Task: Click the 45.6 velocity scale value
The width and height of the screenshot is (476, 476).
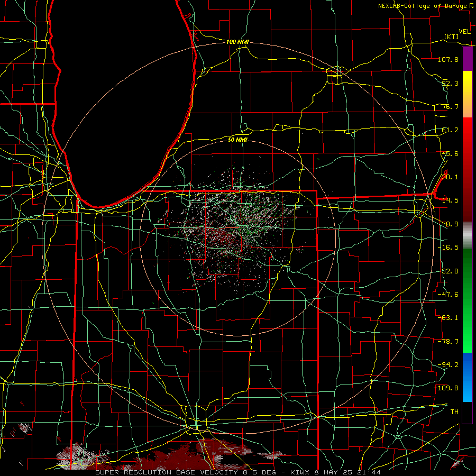Action: (450, 153)
